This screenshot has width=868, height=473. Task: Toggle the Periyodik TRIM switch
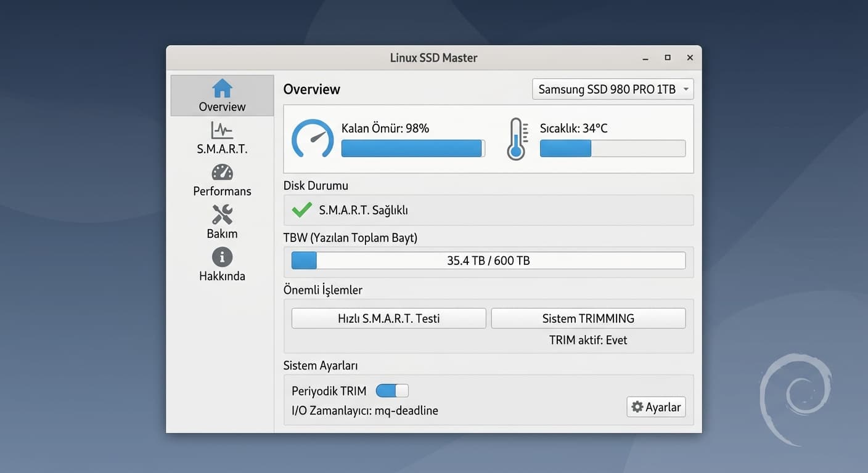[392, 391]
